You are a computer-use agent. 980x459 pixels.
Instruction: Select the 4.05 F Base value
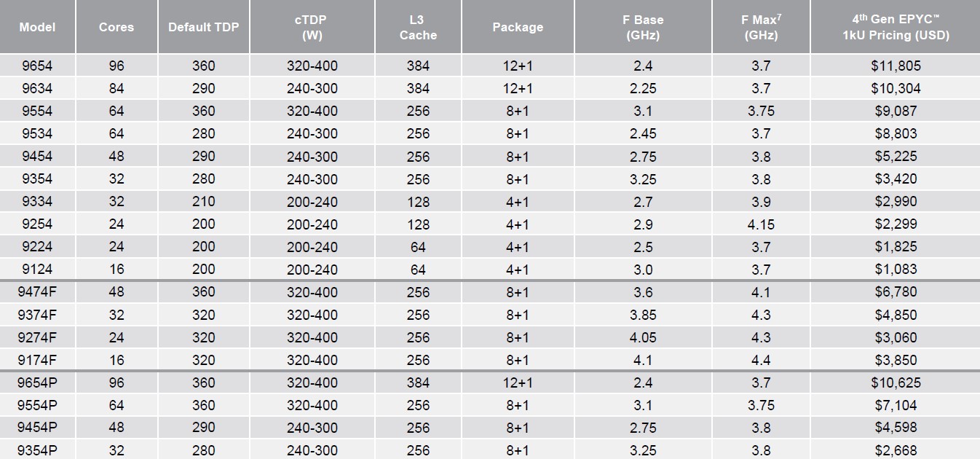click(643, 337)
